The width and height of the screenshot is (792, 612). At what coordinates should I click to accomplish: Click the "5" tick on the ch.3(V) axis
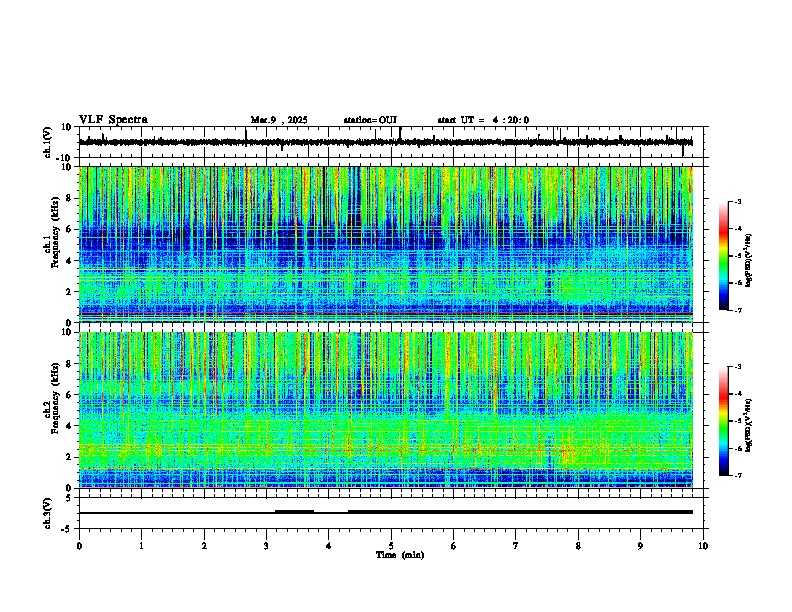(70, 498)
